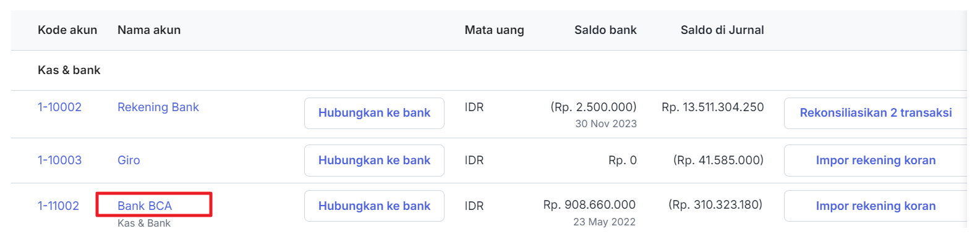Screen dimensions: 980x234
Task: Open account code 1-10002 link
Action: (59, 107)
